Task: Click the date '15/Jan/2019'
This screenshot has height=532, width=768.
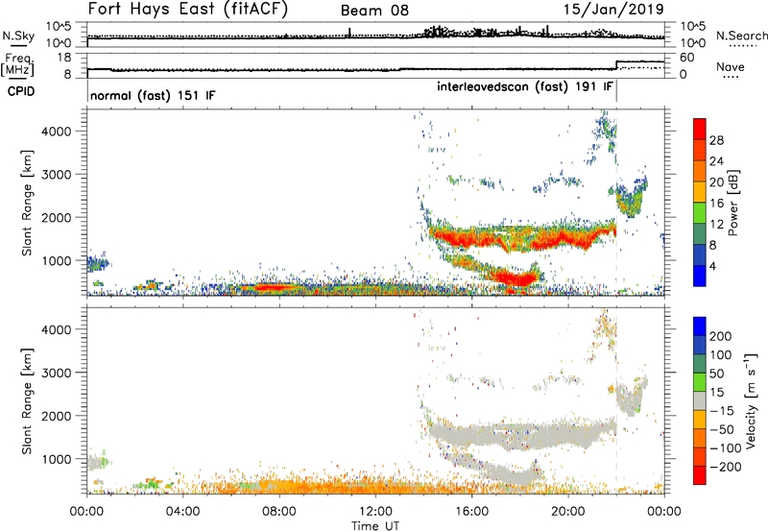Action: [x=613, y=10]
